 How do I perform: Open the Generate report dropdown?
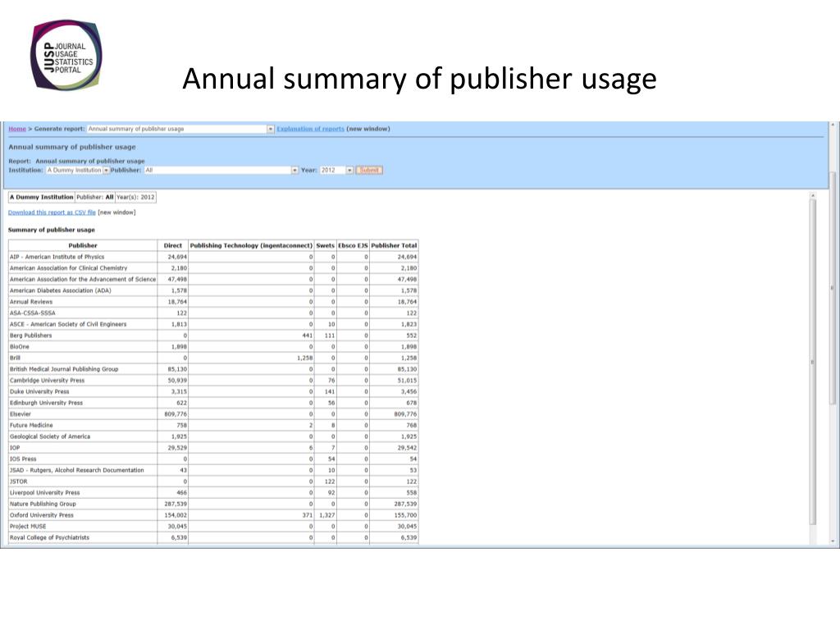pyautogui.click(x=181, y=129)
